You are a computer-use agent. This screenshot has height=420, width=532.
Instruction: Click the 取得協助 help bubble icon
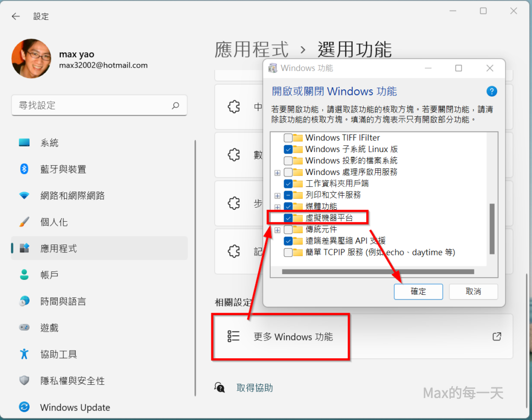point(220,387)
